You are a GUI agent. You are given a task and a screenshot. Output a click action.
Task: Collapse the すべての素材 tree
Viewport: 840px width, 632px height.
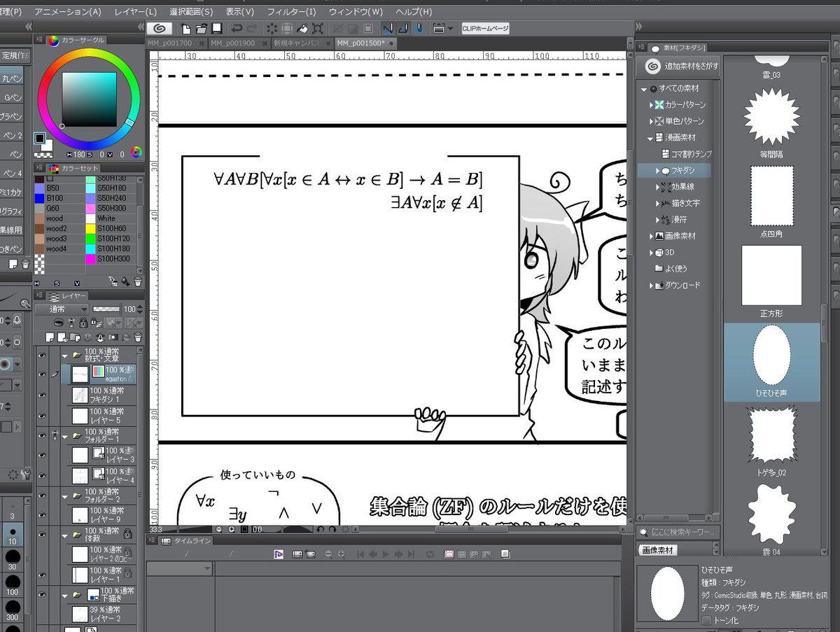(x=644, y=89)
